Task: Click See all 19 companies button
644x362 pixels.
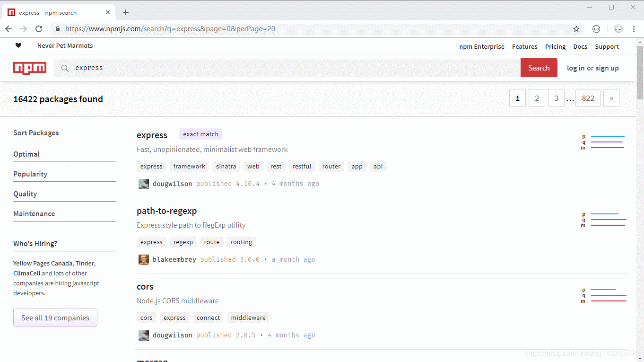Action: click(55, 318)
